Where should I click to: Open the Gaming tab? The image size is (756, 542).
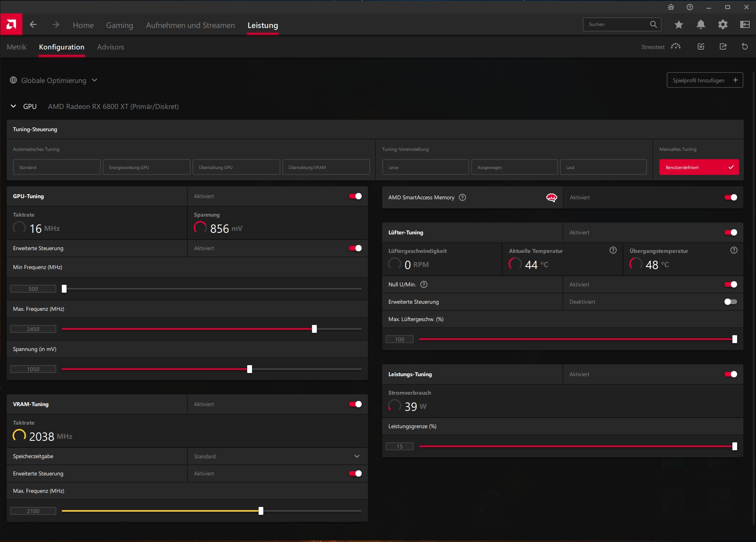point(120,26)
